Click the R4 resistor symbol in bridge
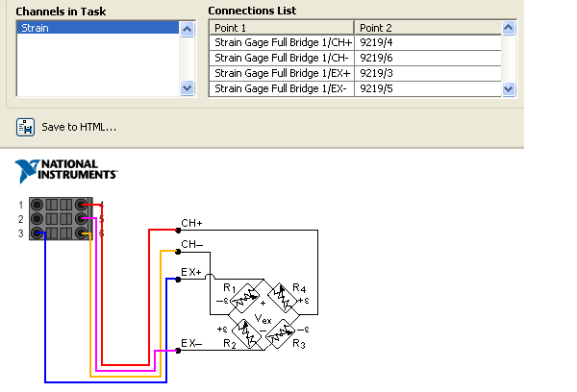 (283, 298)
